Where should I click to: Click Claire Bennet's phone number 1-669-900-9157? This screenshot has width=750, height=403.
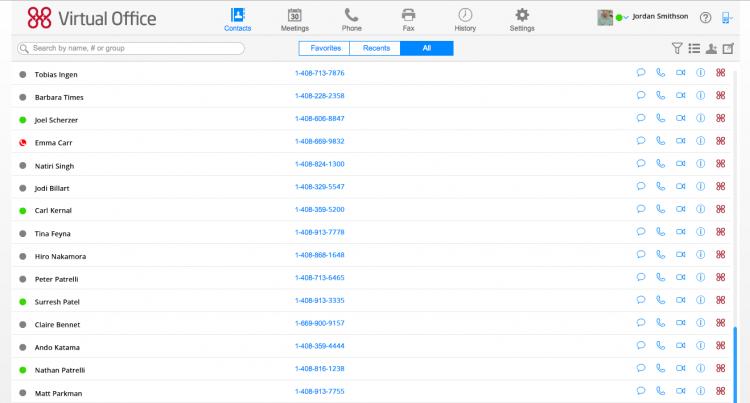pyautogui.click(x=319, y=323)
